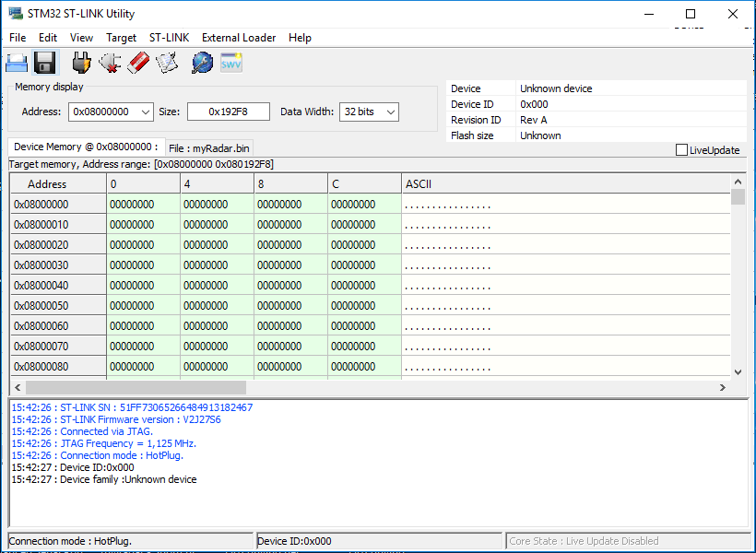
Task: Click column C cell in row 0x08000070
Action: click(x=364, y=347)
